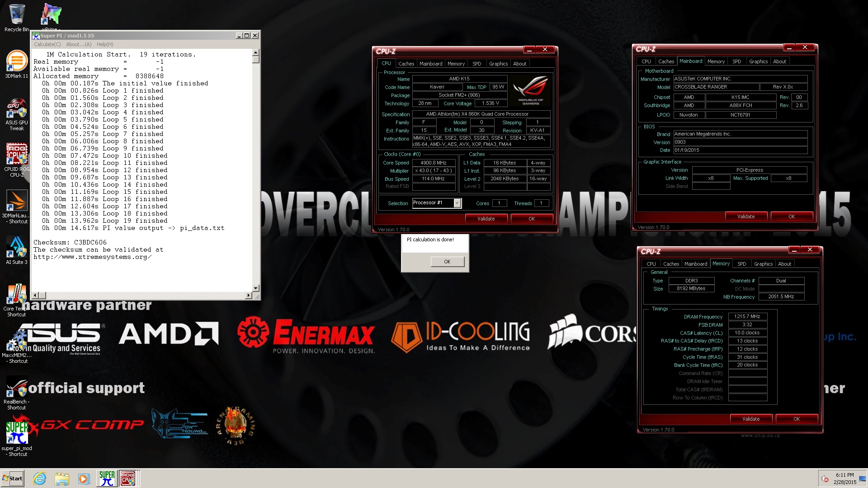
Task: Launch super_pi_mod shortcut icon
Action: pyautogui.click(x=17, y=439)
